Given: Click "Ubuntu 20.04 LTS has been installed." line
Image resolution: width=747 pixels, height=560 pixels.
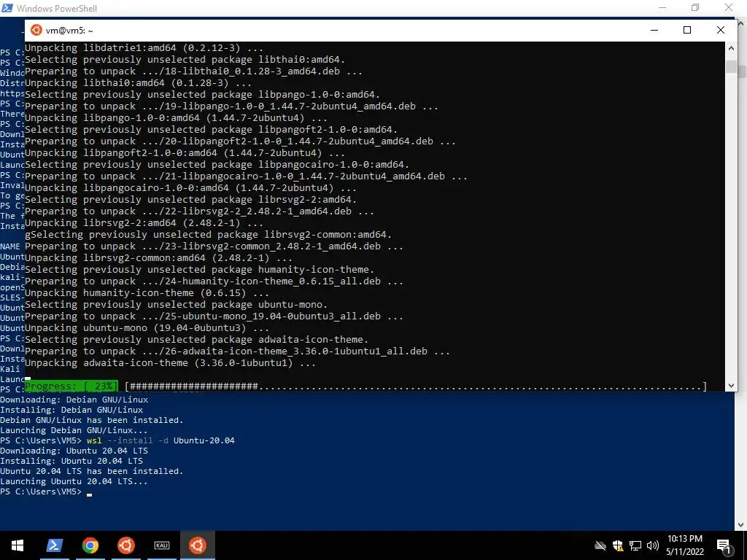Looking at the screenshot, I should pyautogui.click(x=92, y=472).
